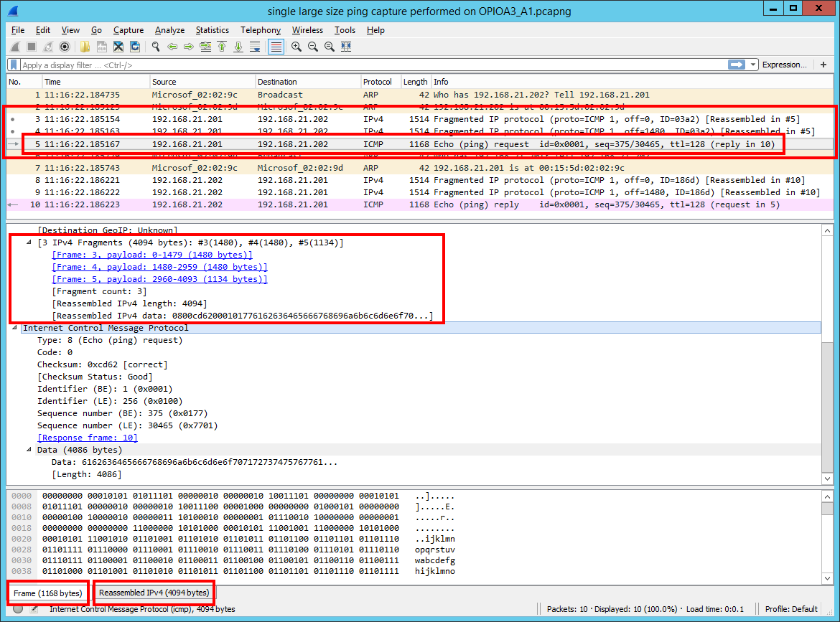Collapse the 3 IPv4 Fragments tree node
Viewport: 840px width, 622px height.
29,242
